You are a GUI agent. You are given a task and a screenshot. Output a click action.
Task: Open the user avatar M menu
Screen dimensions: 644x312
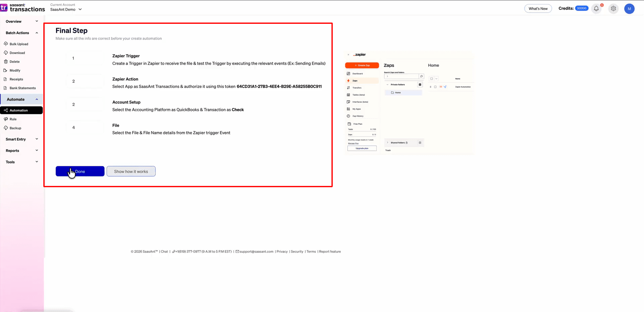[629, 9]
